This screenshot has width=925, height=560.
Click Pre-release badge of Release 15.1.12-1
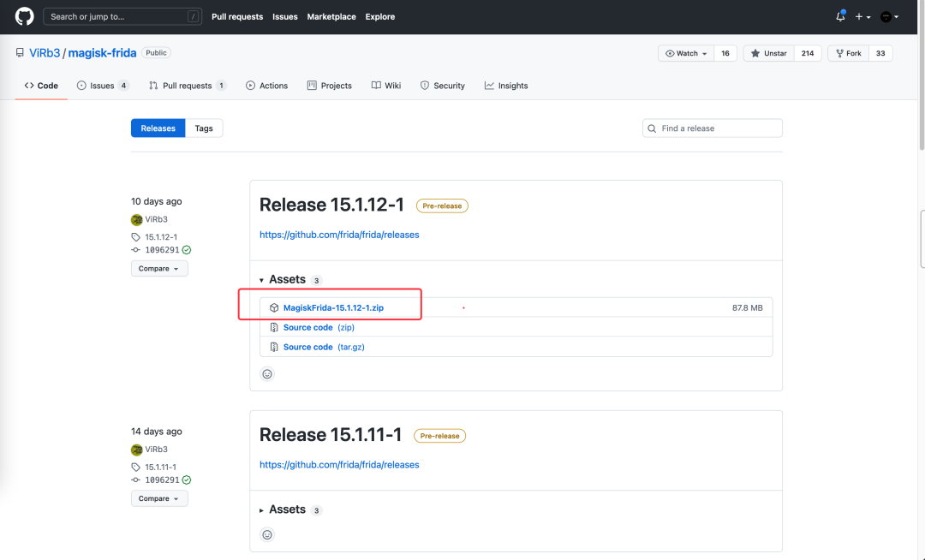click(442, 206)
